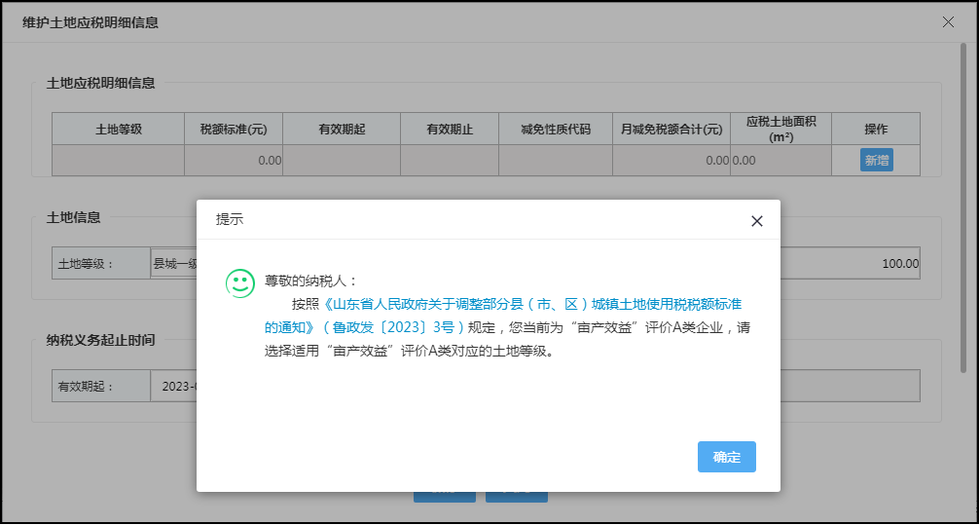
Task: Select the 有效期止 column header
Action: (450, 129)
